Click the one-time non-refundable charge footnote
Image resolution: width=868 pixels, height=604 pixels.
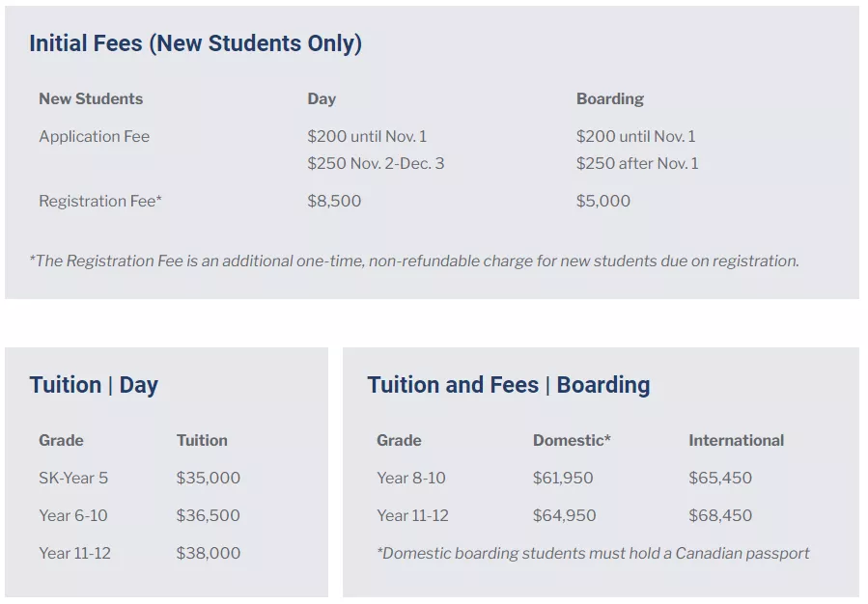point(414,261)
